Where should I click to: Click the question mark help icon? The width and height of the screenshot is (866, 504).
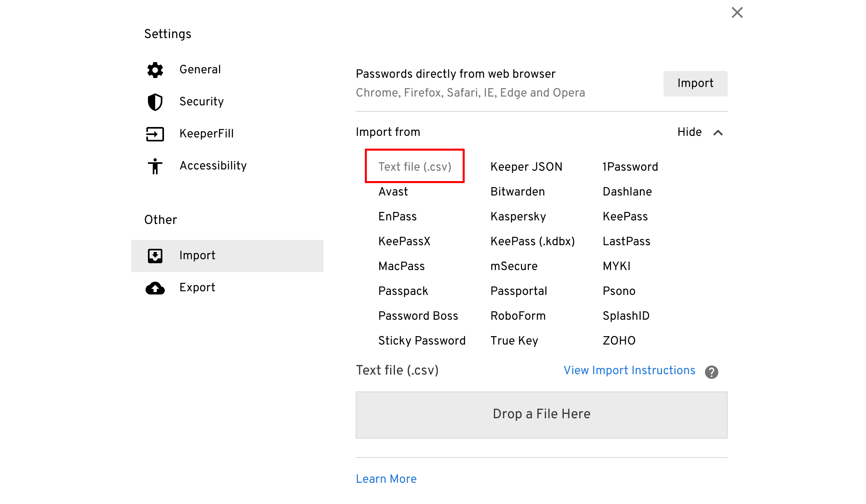(712, 372)
